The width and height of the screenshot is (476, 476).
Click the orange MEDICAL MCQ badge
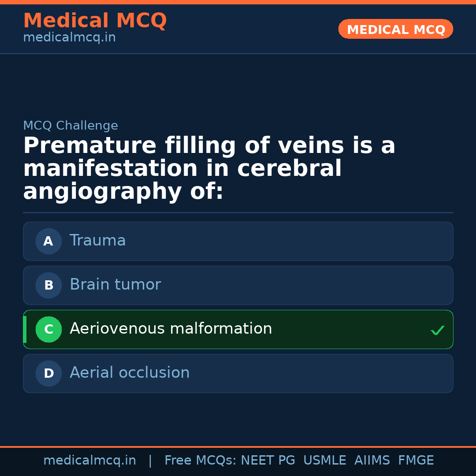click(x=395, y=29)
